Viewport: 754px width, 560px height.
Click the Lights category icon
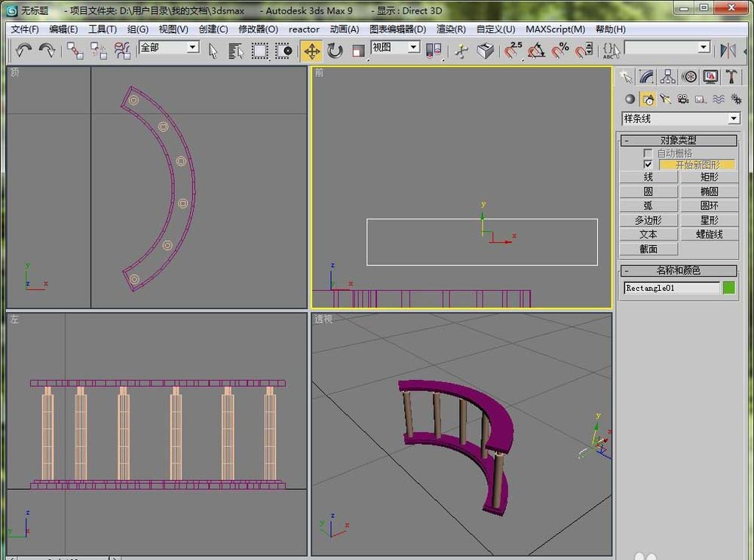pos(665,99)
